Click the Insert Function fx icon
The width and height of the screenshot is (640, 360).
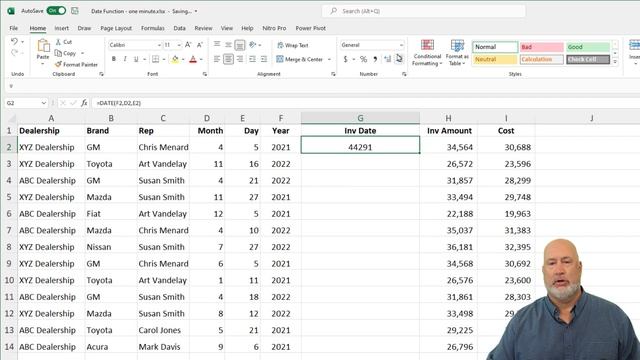pos(84,103)
